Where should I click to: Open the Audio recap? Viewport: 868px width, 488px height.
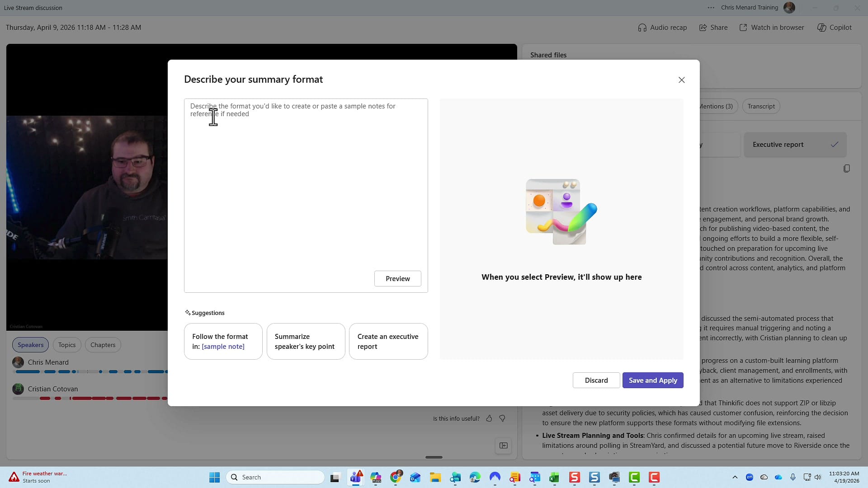pos(662,27)
